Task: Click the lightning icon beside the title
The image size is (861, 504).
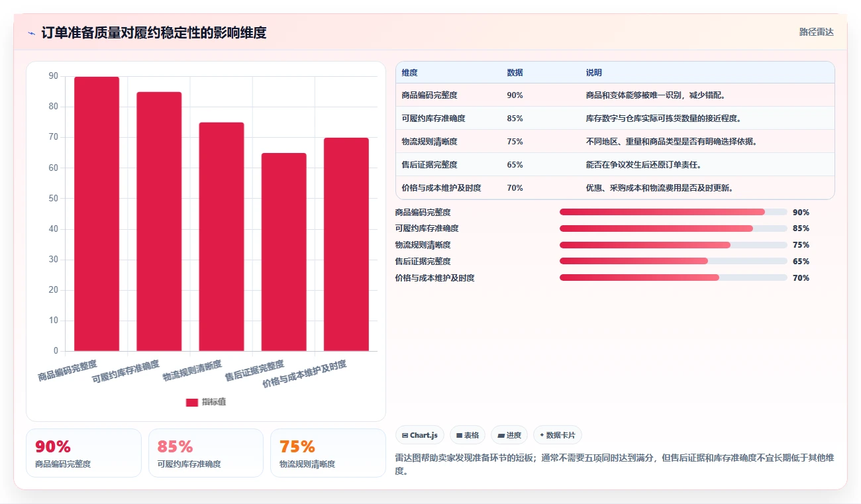Action: tap(31, 33)
